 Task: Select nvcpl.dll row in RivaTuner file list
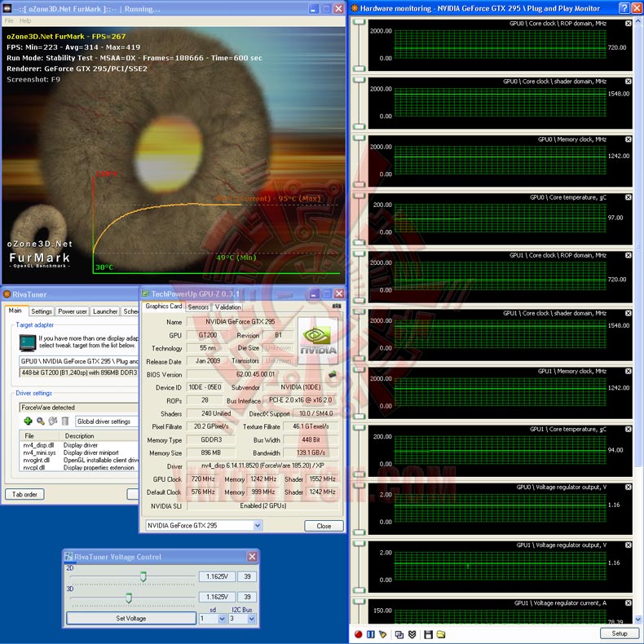(x=79, y=467)
